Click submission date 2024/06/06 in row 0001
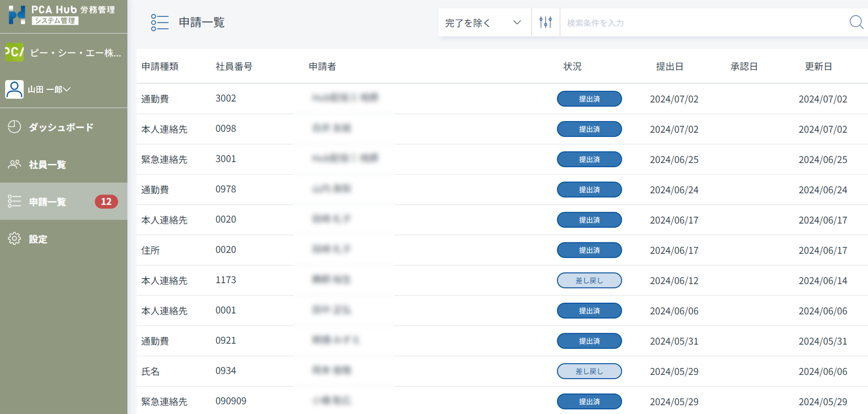The width and height of the screenshot is (868, 414). point(674,311)
